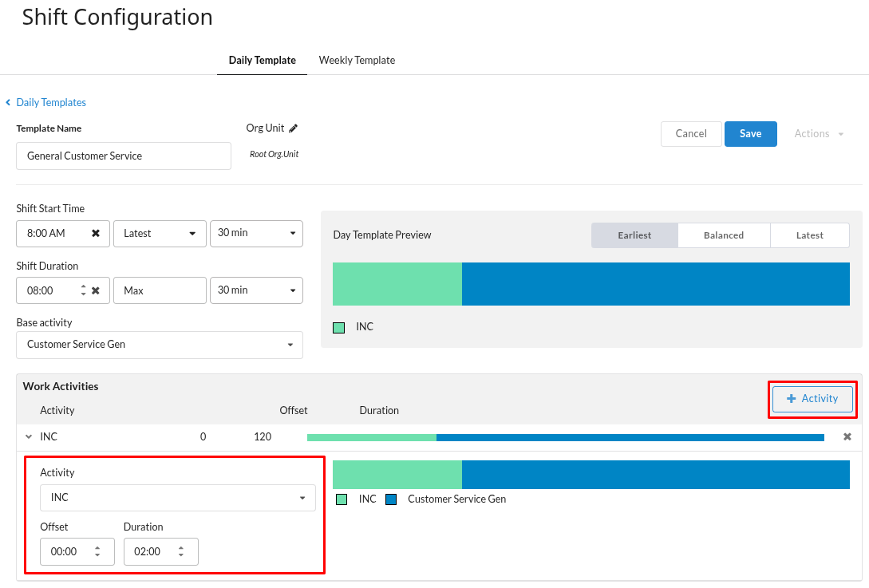This screenshot has height=588, width=869.
Task: Clear the Shift Duration value
Action: (x=96, y=291)
